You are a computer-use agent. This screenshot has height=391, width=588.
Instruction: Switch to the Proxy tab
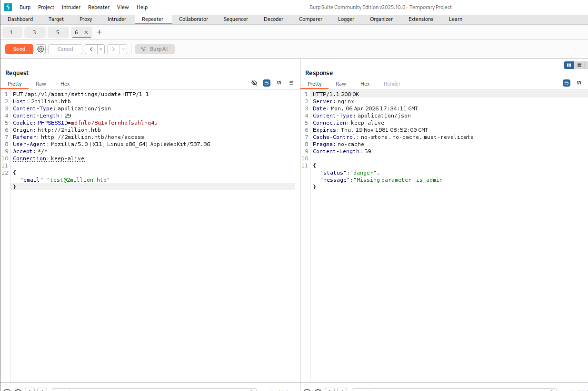click(86, 19)
